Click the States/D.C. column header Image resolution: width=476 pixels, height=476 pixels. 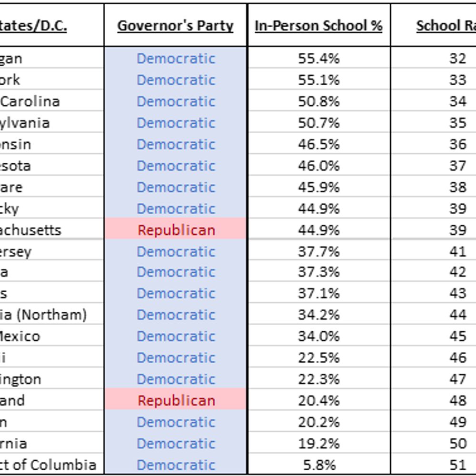coord(51,26)
